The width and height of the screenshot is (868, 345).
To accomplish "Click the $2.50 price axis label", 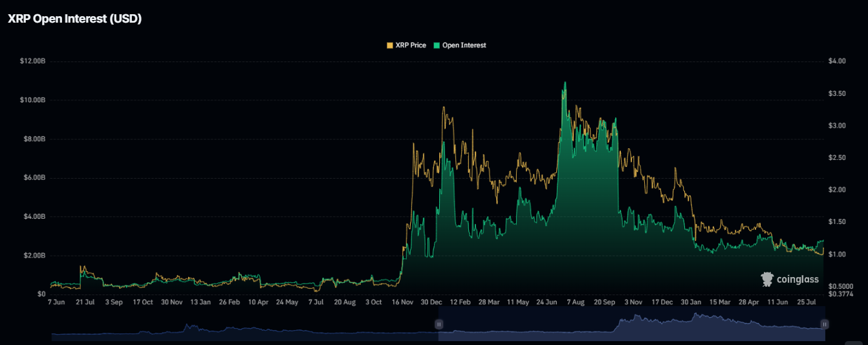I will tap(837, 157).
